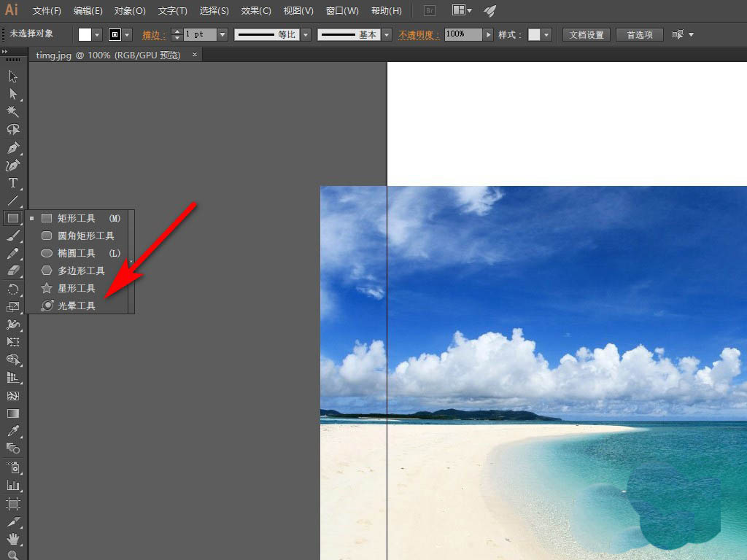Select the Rotate tool

(13, 289)
